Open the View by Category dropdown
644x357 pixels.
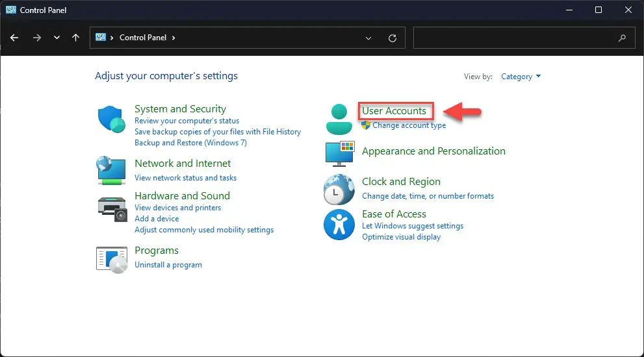[521, 77]
